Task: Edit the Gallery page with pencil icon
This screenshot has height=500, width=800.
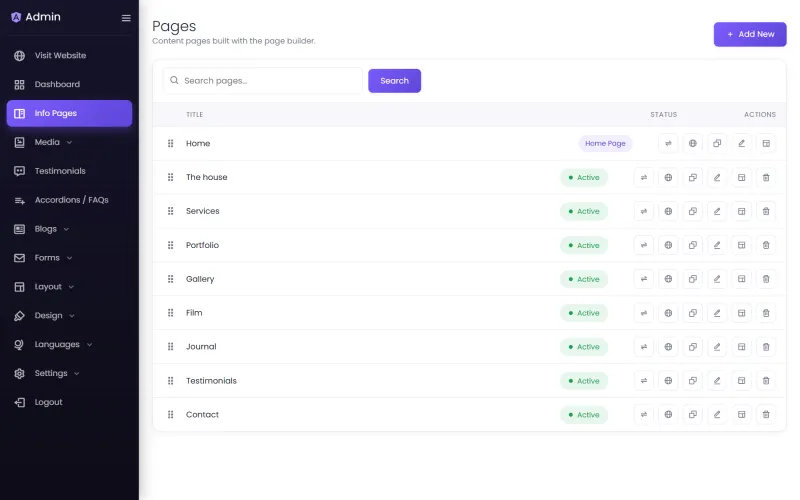Action: coord(717,279)
